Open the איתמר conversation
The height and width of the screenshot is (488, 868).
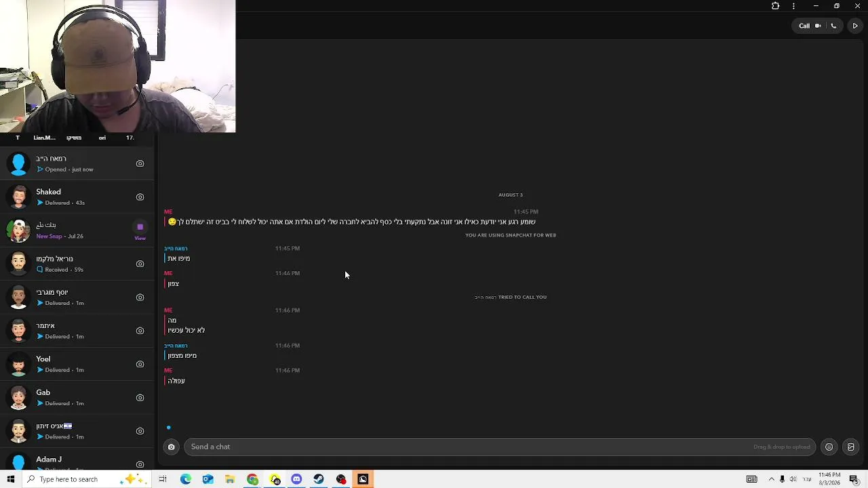pos(77,331)
